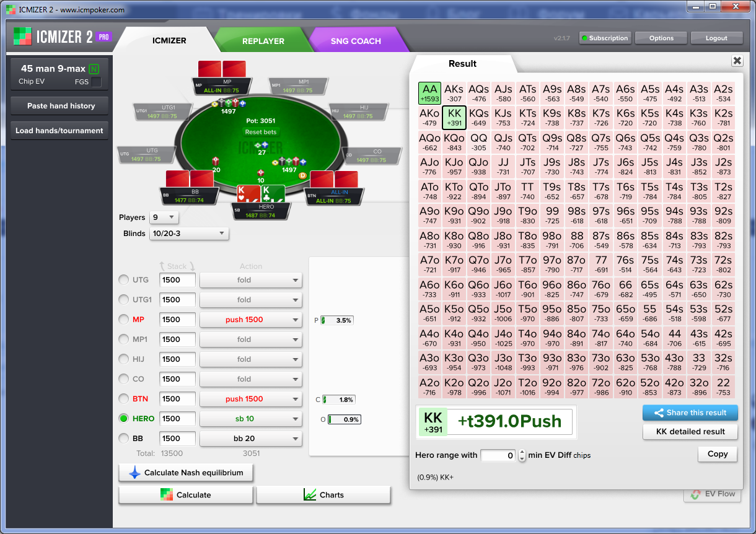The image size is (756, 534).
Task: Share this result
Action: [690, 413]
